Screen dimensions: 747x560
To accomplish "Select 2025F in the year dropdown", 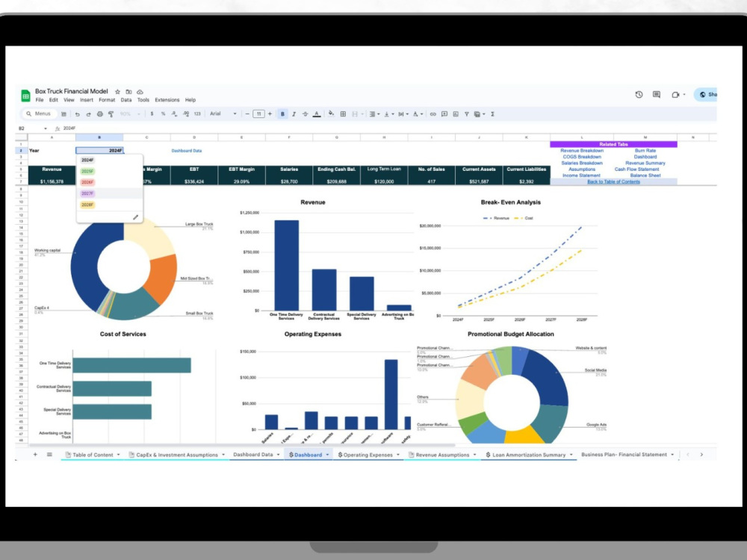I will click(x=87, y=172).
